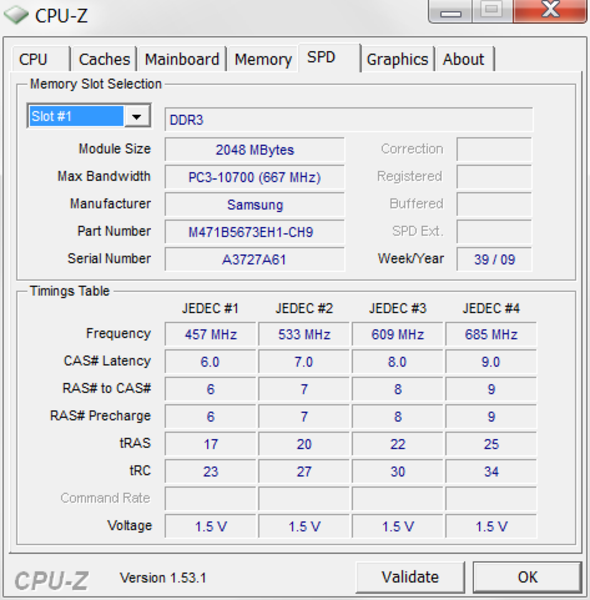Click tRAS value 22
The width and height of the screenshot is (590, 600).
[398, 444]
